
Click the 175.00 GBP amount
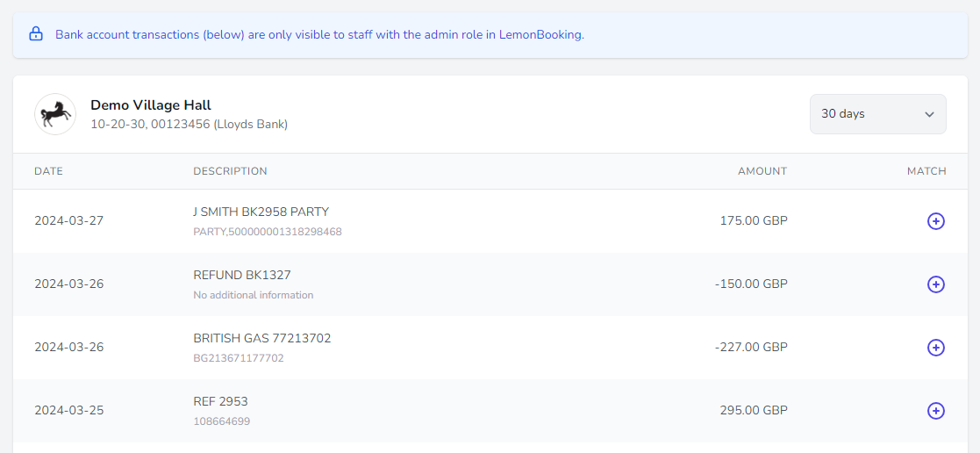tap(753, 221)
